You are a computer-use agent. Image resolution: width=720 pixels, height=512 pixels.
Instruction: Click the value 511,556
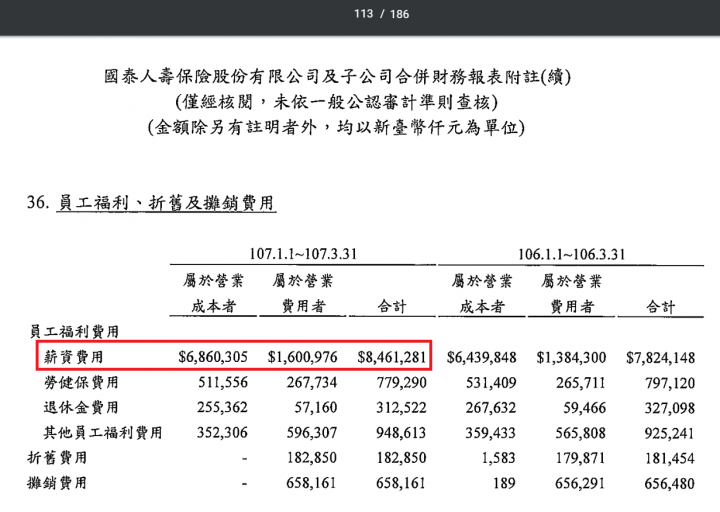click(223, 382)
